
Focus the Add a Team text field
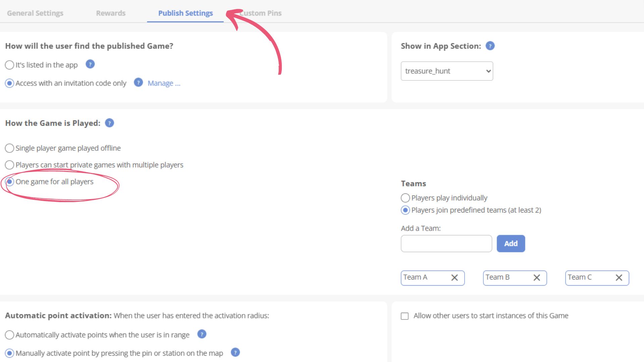[446, 244]
